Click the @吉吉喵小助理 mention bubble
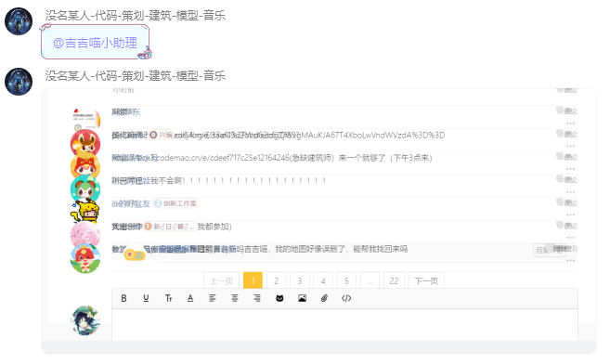The height and width of the screenshot is (364, 610). point(96,43)
